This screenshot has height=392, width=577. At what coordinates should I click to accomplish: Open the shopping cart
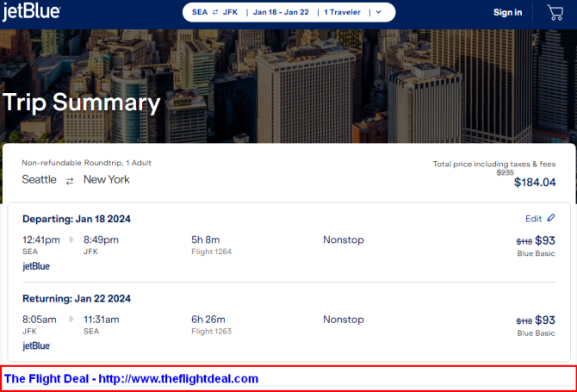coord(555,12)
